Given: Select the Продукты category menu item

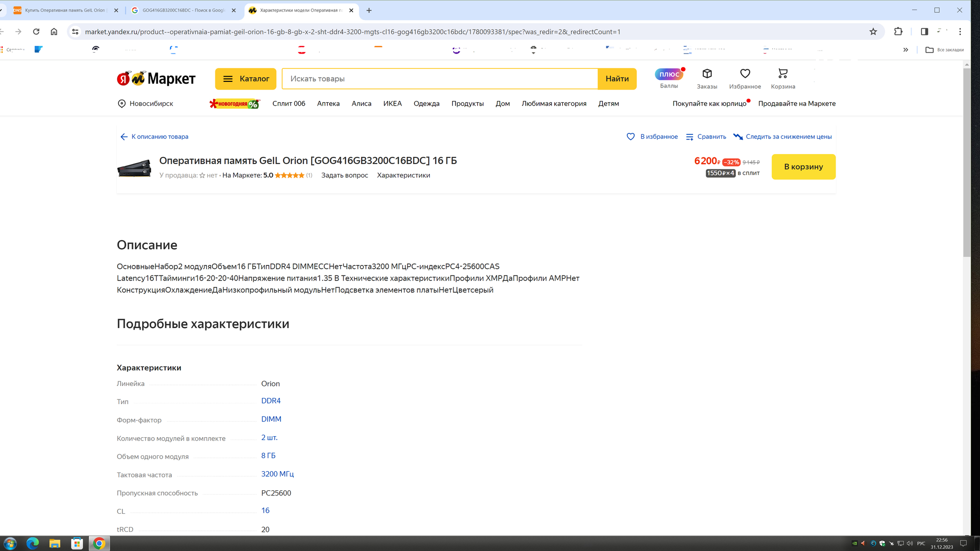Looking at the screenshot, I should click(467, 104).
